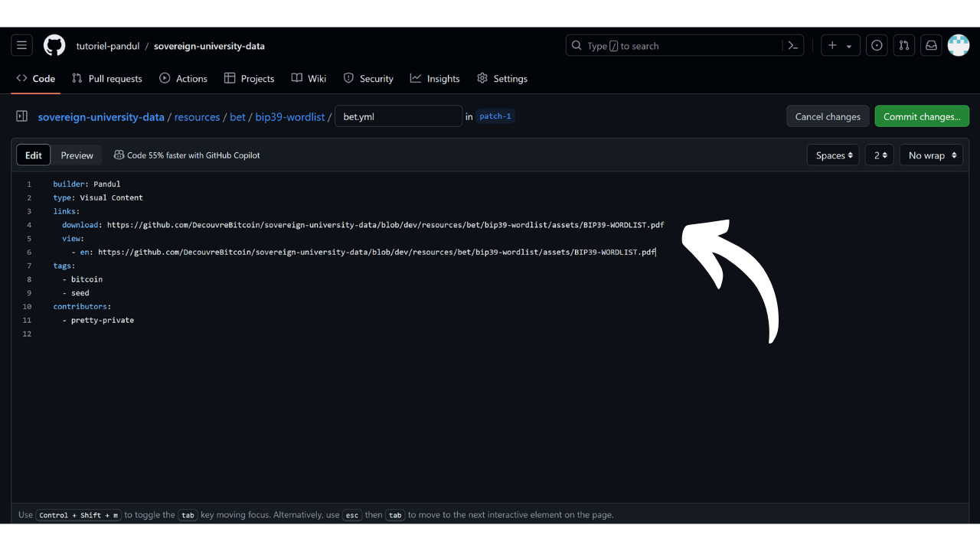Image resolution: width=980 pixels, height=551 pixels.
Task: Click the GitHub logo icon
Action: coord(54,46)
